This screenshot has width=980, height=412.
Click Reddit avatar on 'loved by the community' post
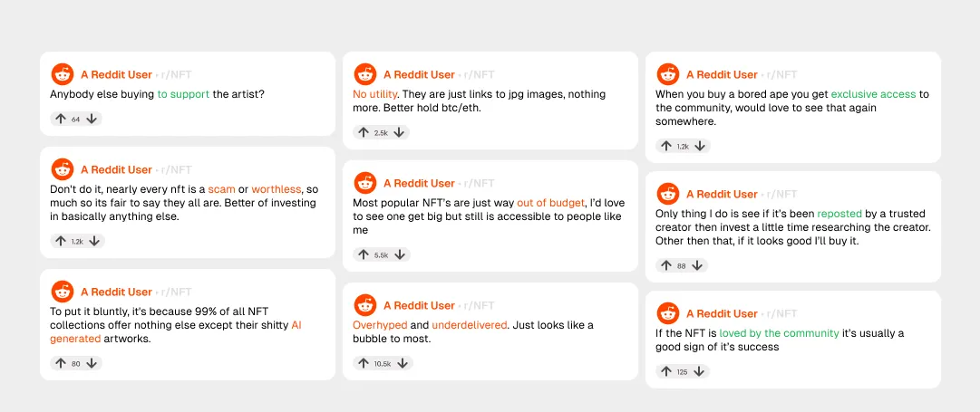pyautogui.click(x=668, y=314)
